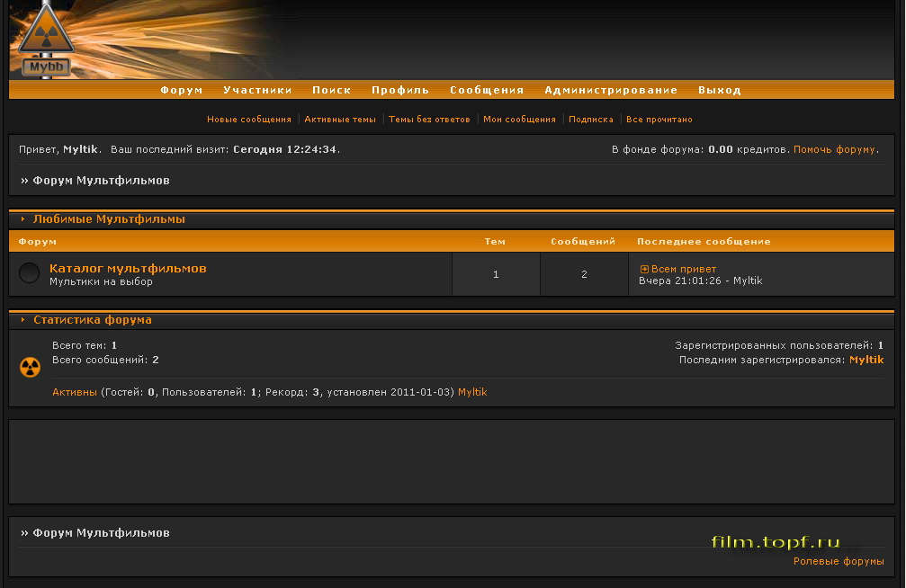
Task: View "Темы без ответов"
Action: (x=428, y=118)
